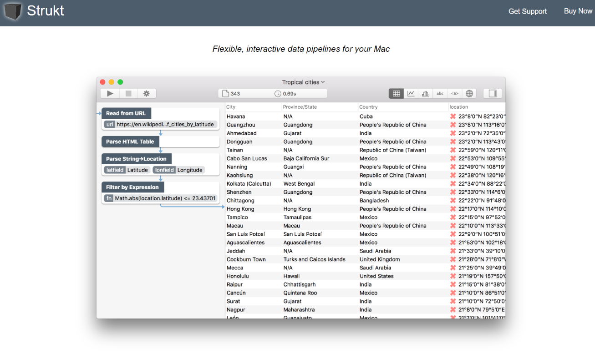Viewport: 595px width, 364px height.
Task: Click the red X in the Nagpur row
Action: (x=453, y=310)
